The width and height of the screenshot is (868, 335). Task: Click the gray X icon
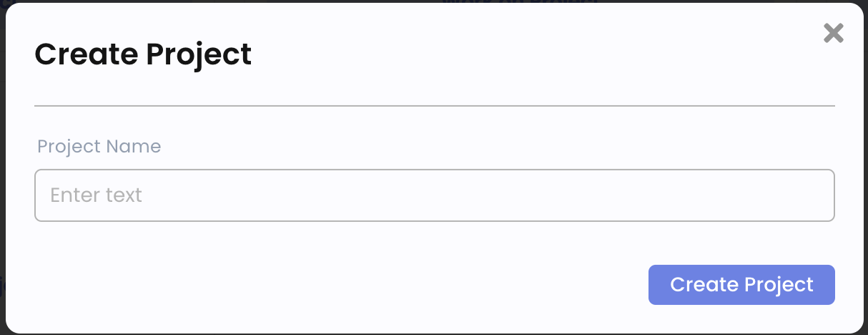point(833,33)
